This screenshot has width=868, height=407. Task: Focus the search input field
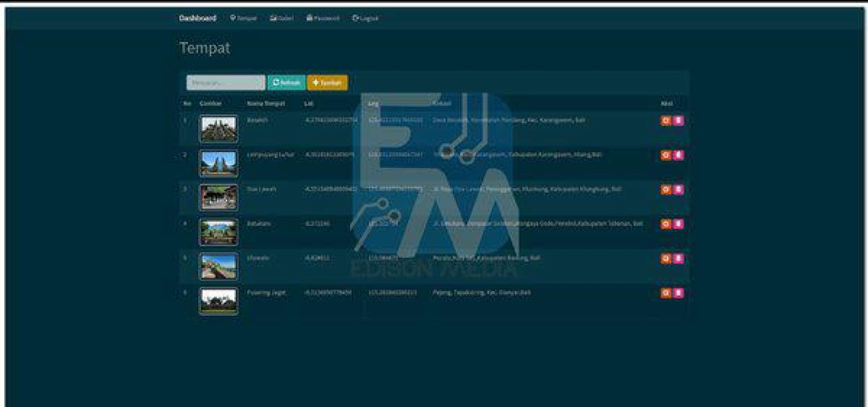pyautogui.click(x=225, y=82)
